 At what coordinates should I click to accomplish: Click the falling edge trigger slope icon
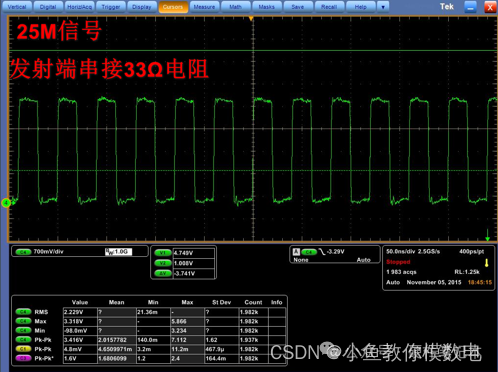click(x=322, y=252)
